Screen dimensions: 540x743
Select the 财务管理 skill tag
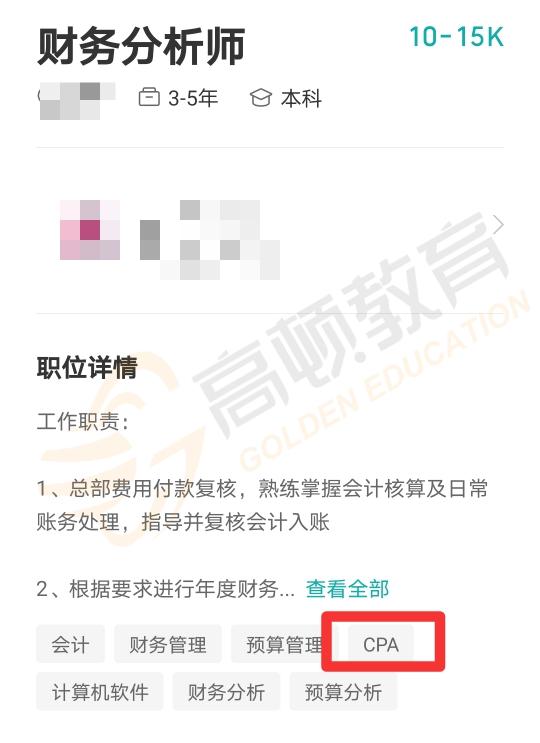tap(168, 644)
